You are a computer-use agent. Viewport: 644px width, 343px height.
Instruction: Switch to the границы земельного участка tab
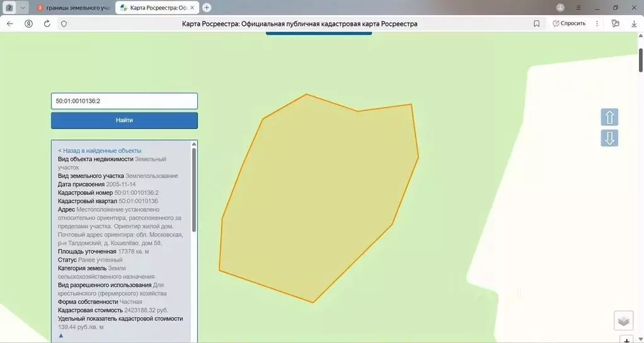[x=72, y=8]
